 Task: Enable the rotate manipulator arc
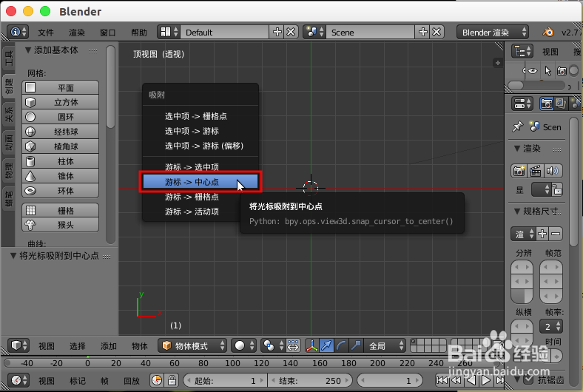(x=341, y=345)
